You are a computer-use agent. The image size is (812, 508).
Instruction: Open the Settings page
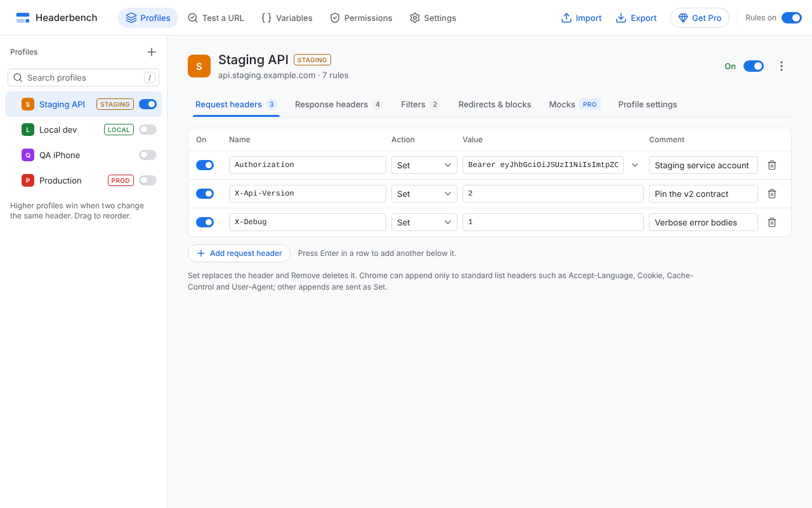click(433, 18)
